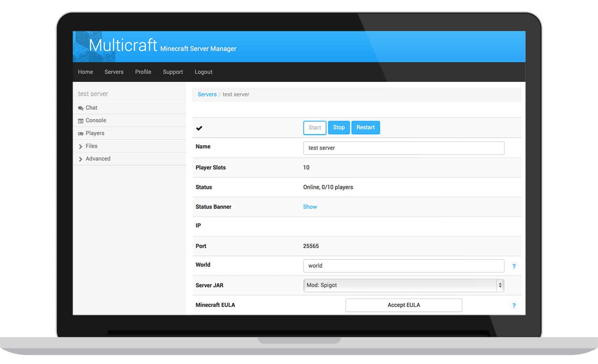Click the Multicraft logo title
The width and height of the screenshot is (598, 364).
point(123,45)
